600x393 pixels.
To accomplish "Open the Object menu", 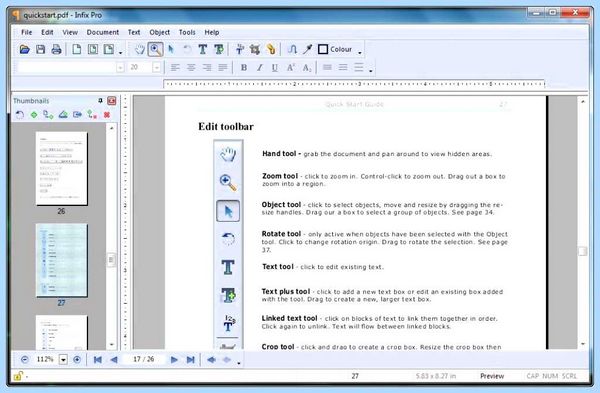I will [160, 32].
